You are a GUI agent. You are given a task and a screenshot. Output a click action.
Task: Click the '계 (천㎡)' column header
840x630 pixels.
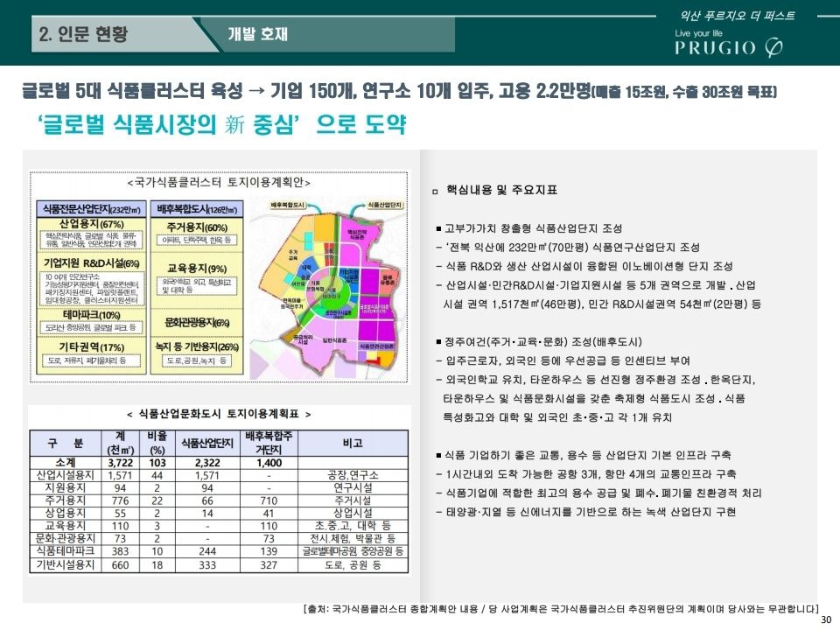(x=121, y=443)
